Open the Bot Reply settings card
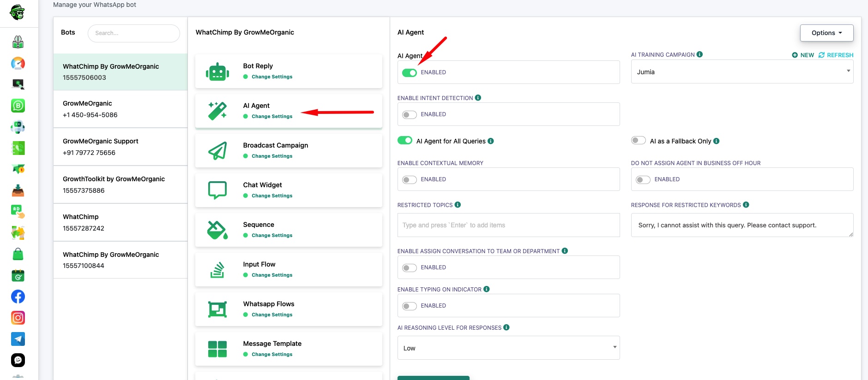The width and height of the screenshot is (868, 380). coord(289,71)
